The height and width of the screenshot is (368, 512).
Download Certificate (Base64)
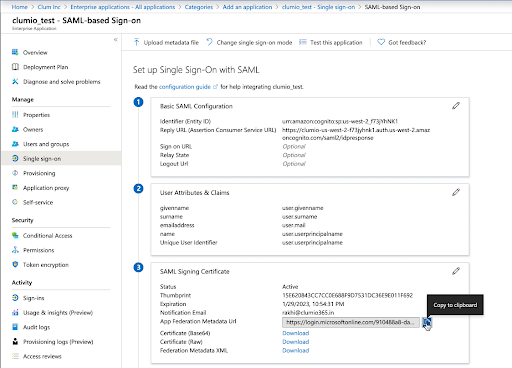coord(296,333)
